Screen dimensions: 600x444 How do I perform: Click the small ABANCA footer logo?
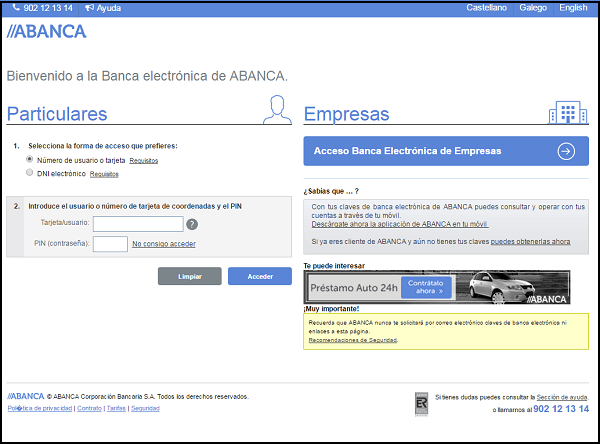(26, 396)
